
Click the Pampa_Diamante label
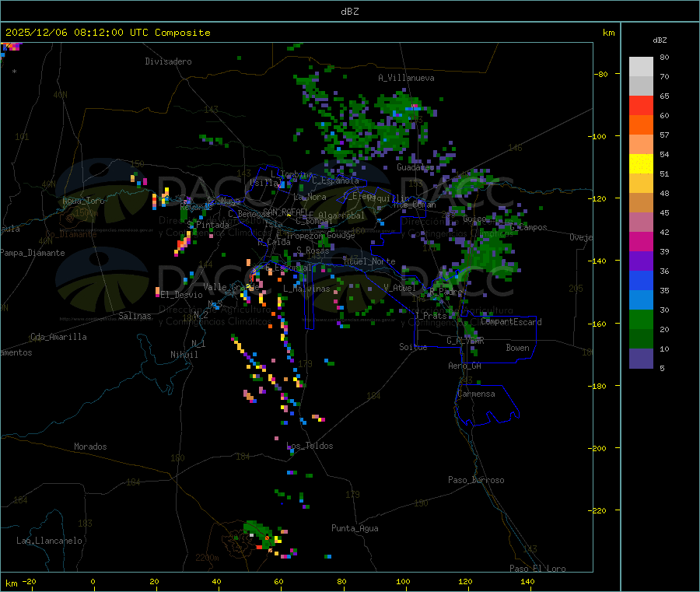(x=33, y=253)
